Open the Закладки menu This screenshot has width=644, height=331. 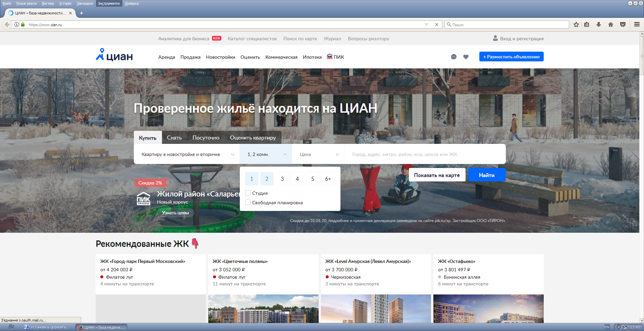pos(85,3)
